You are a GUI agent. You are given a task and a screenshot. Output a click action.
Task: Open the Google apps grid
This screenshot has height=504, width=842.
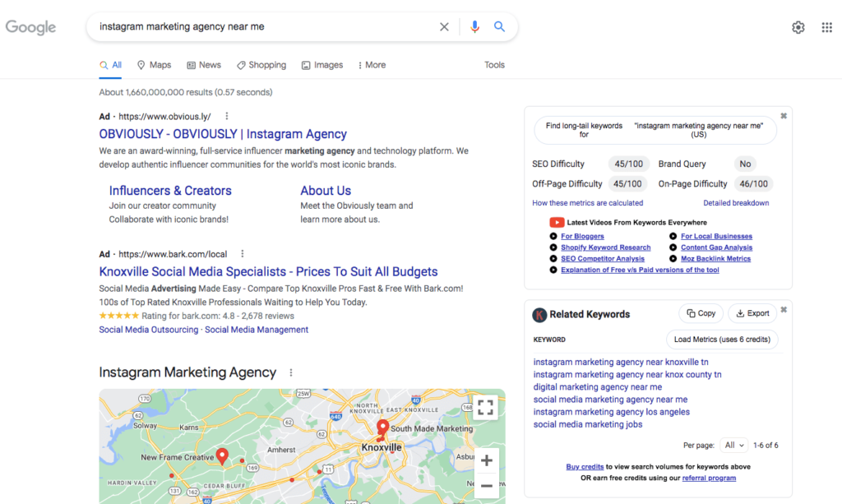click(827, 27)
